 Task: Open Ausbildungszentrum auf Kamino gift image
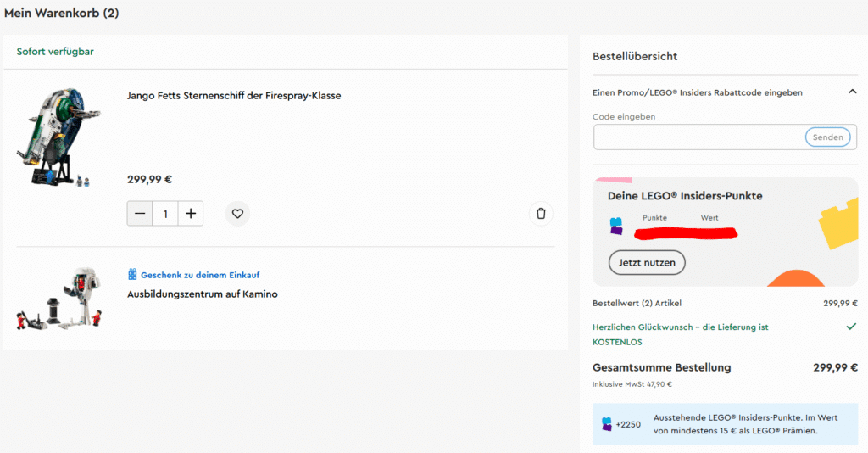[59, 299]
